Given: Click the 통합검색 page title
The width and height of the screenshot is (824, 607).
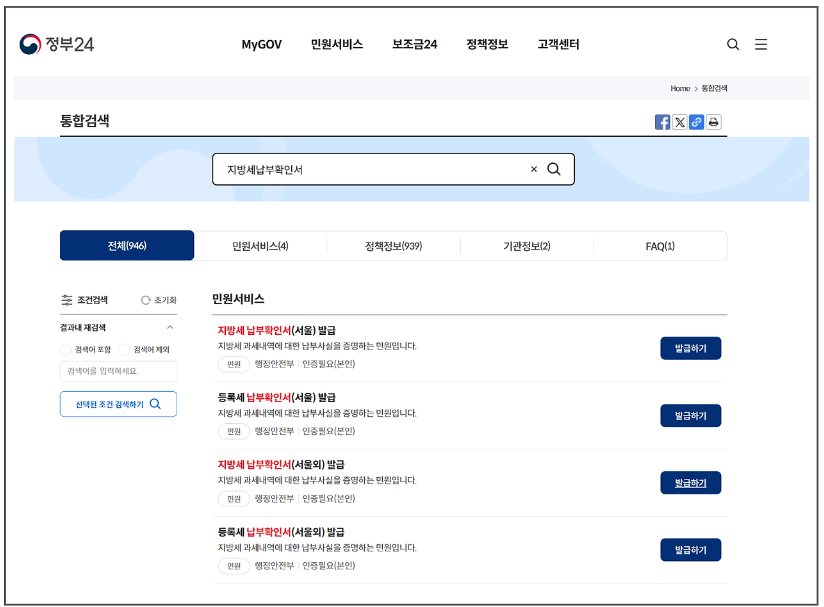Looking at the screenshot, I should [x=85, y=121].
